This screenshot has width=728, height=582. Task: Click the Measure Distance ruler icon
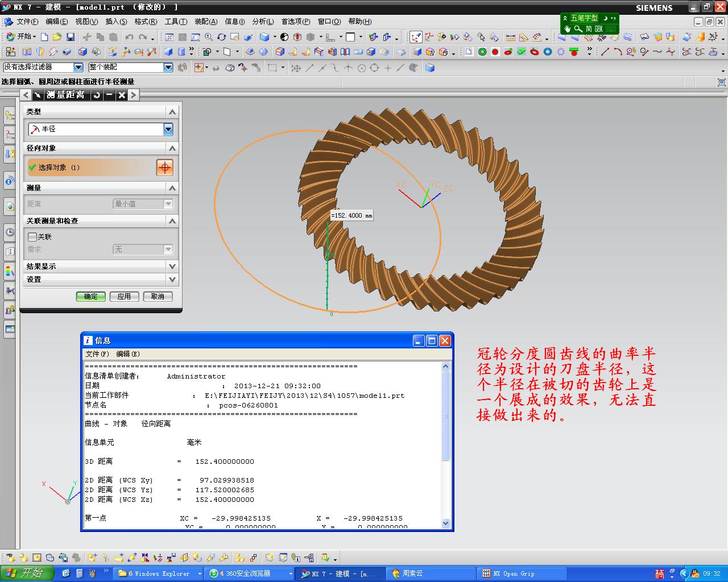tap(510, 37)
